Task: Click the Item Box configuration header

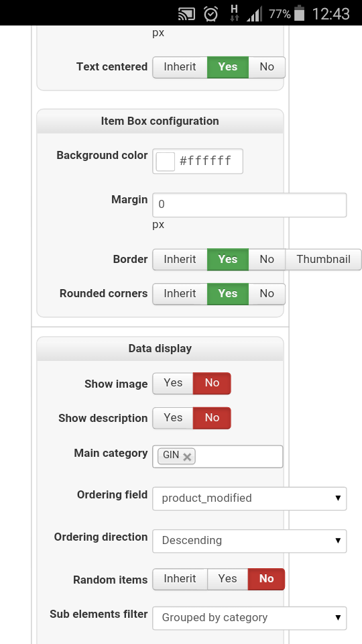Action: click(160, 121)
